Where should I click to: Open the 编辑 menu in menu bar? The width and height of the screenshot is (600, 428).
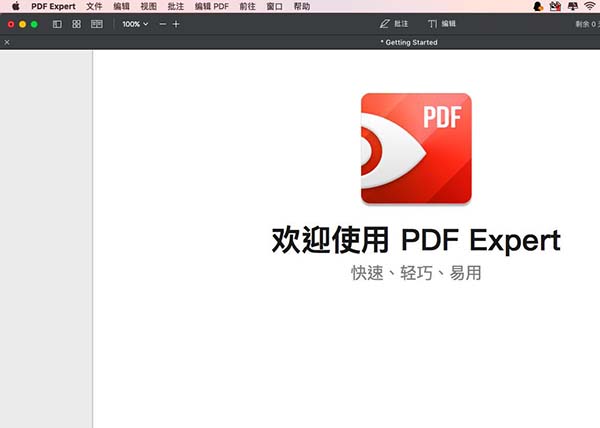121,7
